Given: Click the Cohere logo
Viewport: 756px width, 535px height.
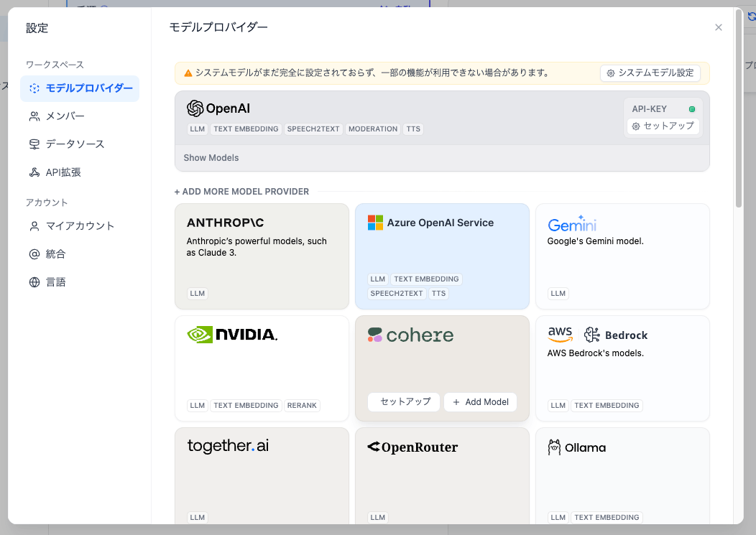Looking at the screenshot, I should [410, 335].
